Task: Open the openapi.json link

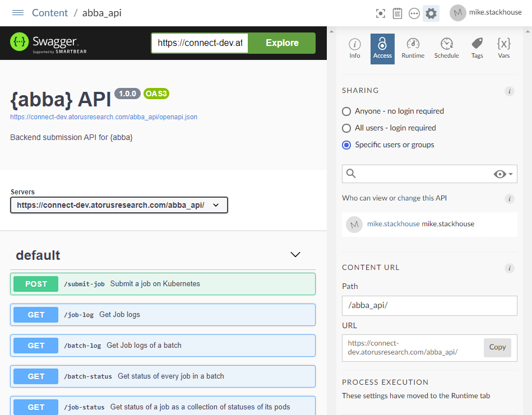Action: (x=104, y=117)
